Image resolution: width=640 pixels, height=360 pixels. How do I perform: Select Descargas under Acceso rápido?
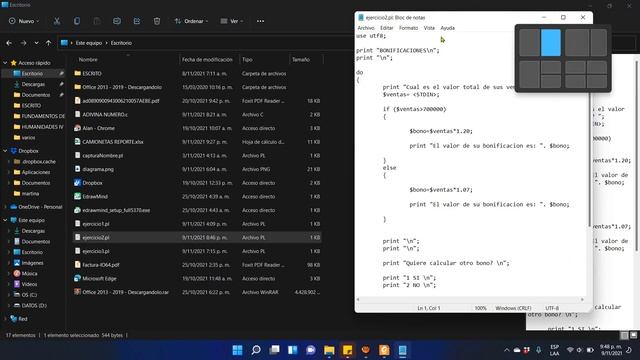(33, 84)
